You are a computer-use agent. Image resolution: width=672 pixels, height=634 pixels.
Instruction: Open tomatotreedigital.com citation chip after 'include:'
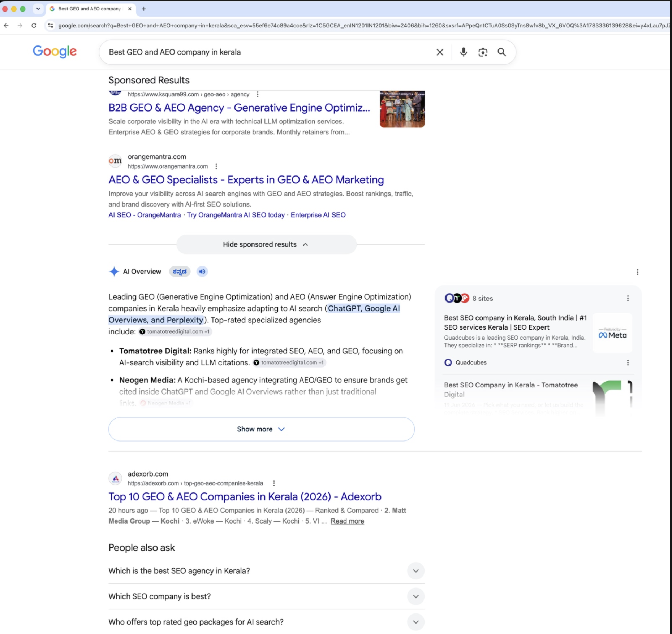pos(175,331)
